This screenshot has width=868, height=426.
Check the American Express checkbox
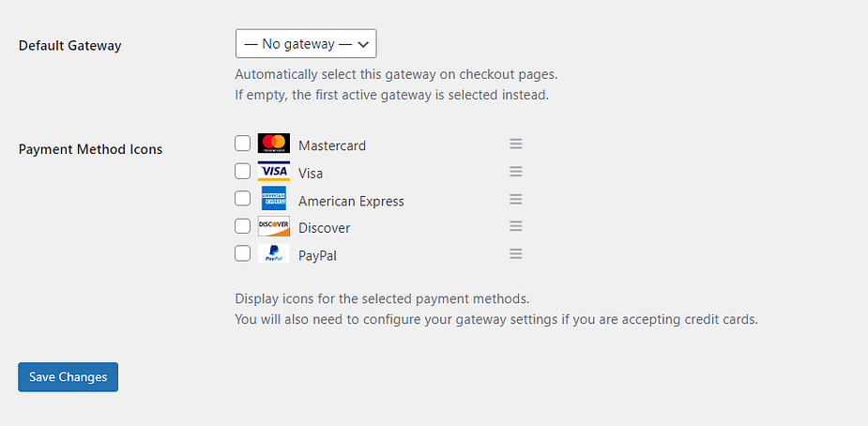click(242, 199)
